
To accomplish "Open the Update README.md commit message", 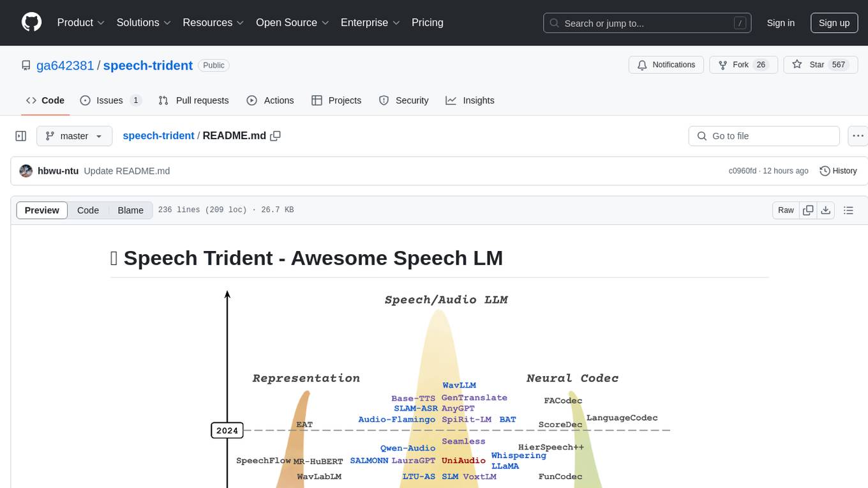I will 127,171.
